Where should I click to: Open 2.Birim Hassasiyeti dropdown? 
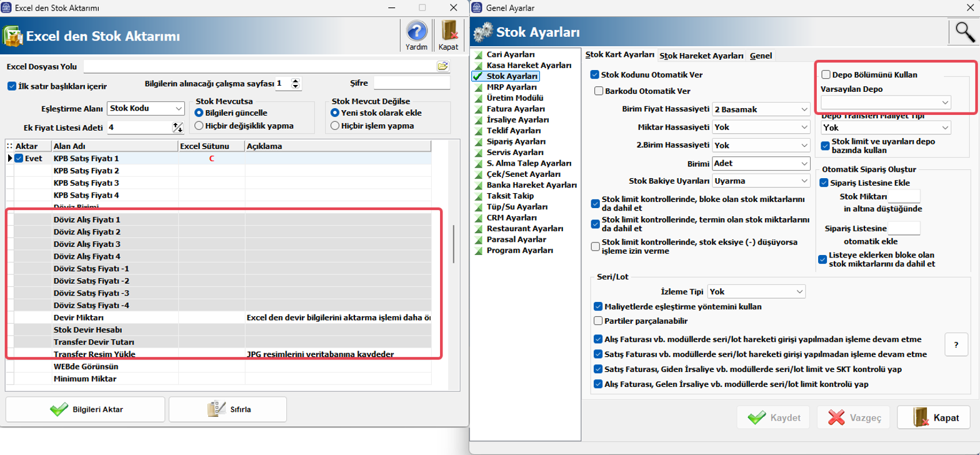click(761, 145)
